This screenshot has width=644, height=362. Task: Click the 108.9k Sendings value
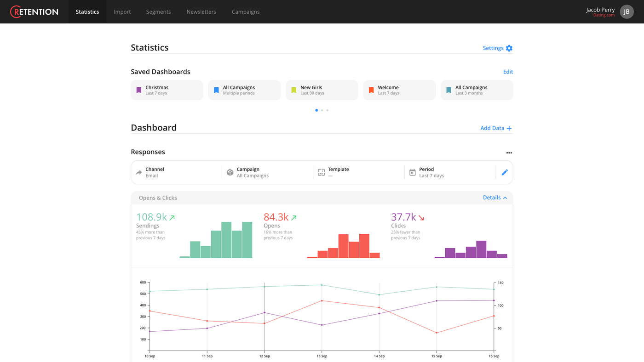[x=151, y=217]
